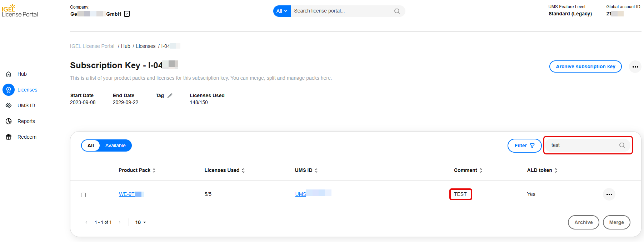
Task: Go to previous page arrow
Action: [86, 222]
